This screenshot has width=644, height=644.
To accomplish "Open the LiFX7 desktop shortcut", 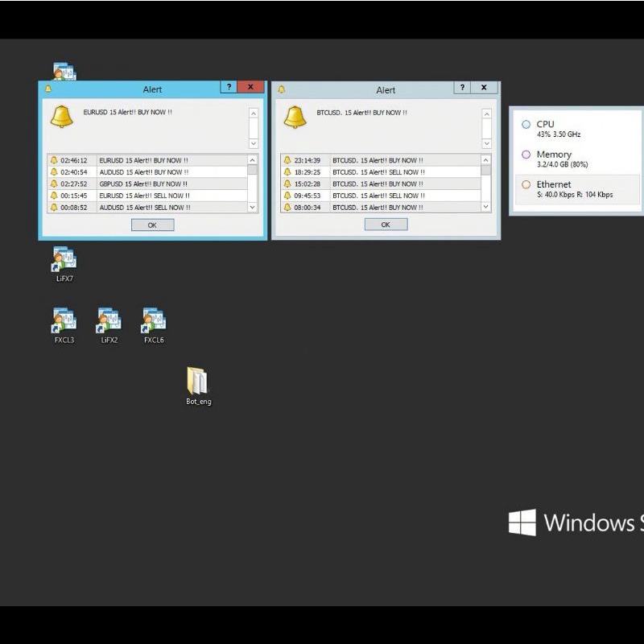I will (64, 261).
